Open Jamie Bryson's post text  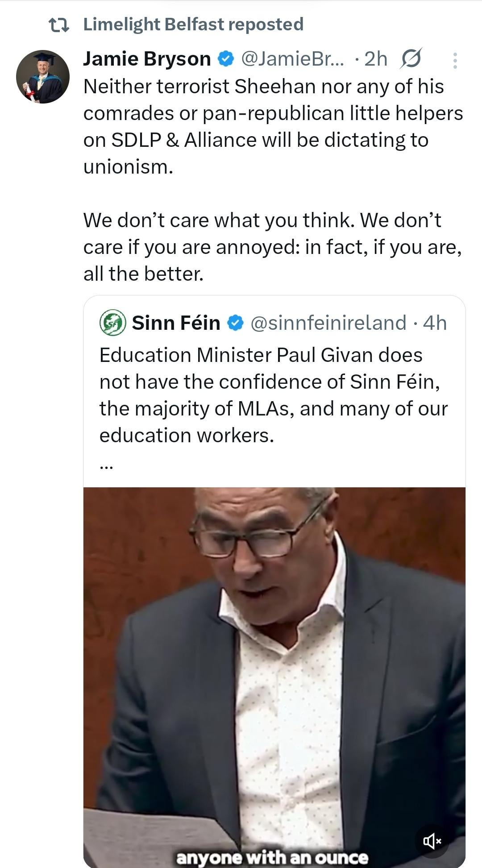[272, 179]
